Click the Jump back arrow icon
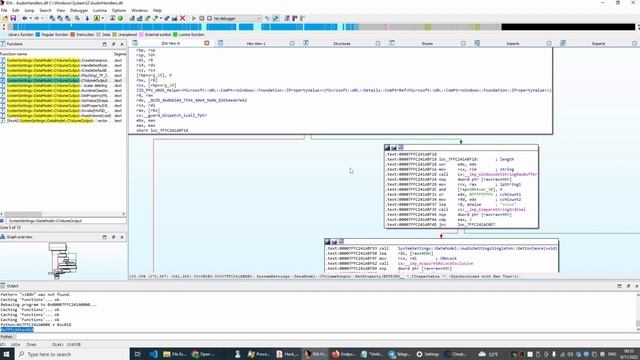 (24, 18)
